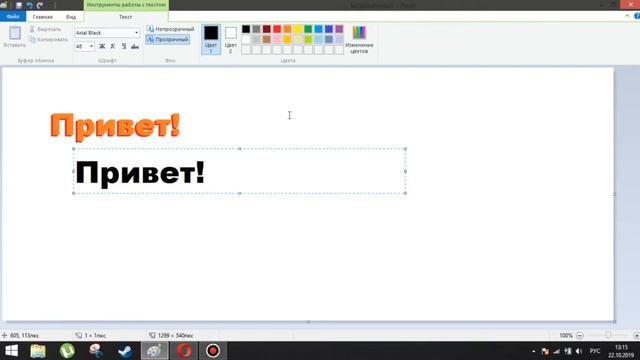
Task: Toggle bold Ж formatting
Action: pyautogui.click(x=102, y=47)
